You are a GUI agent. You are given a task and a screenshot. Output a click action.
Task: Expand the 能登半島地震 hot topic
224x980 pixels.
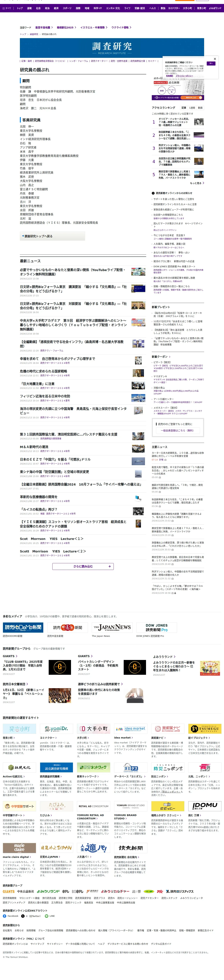(44, 27)
